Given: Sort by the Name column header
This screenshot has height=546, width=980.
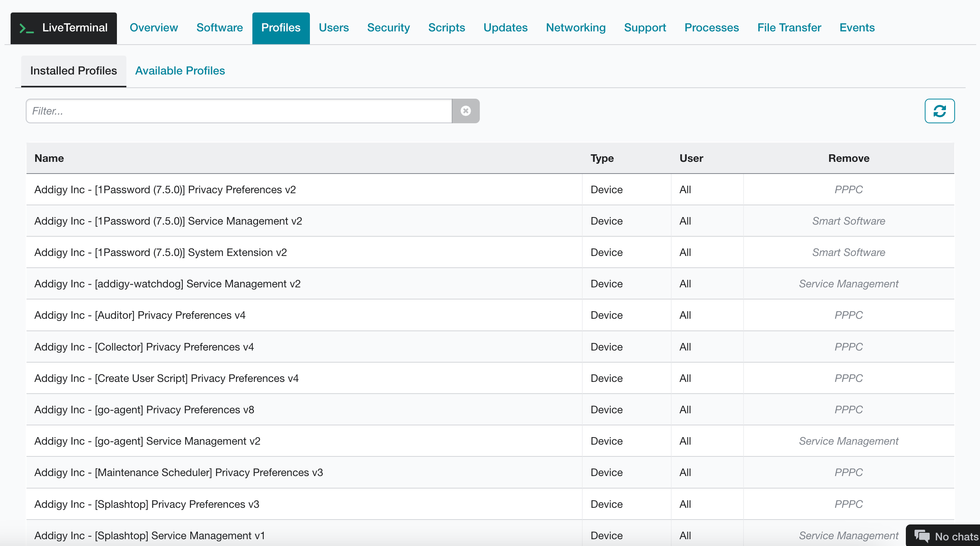Looking at the screenshot, I should (x=49, y=158).
